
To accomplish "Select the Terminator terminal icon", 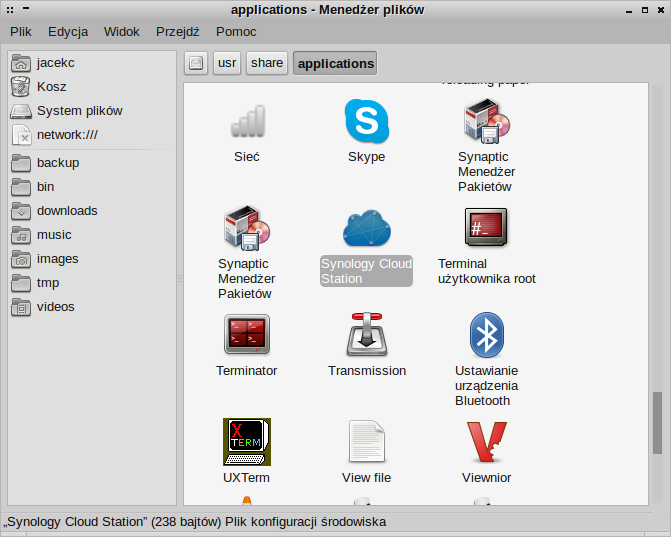I will point(246,335).
